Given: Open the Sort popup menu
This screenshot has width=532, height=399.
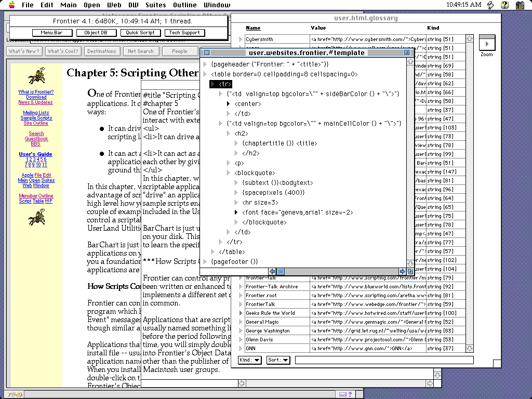Looking at the screenshot, I should (x=278, y=360).
